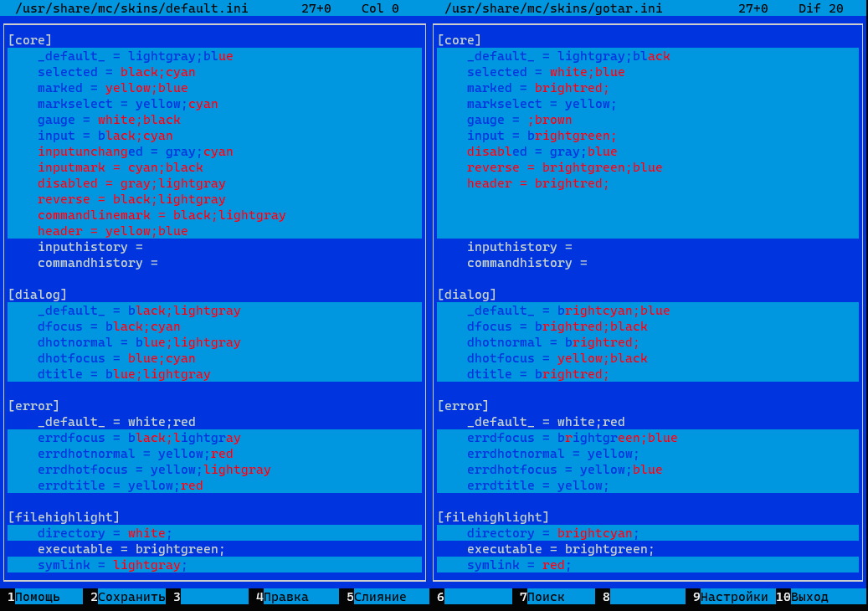The image size is (868, 611).
Task: Click the Col 0 indicator in header
Action: coord(380,8)
